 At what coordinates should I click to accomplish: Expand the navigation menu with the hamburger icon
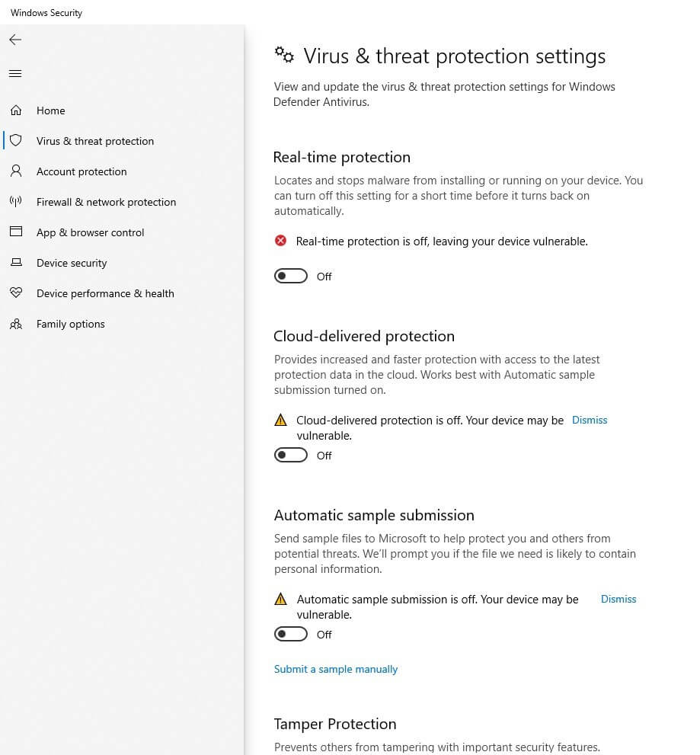point(15,73)
